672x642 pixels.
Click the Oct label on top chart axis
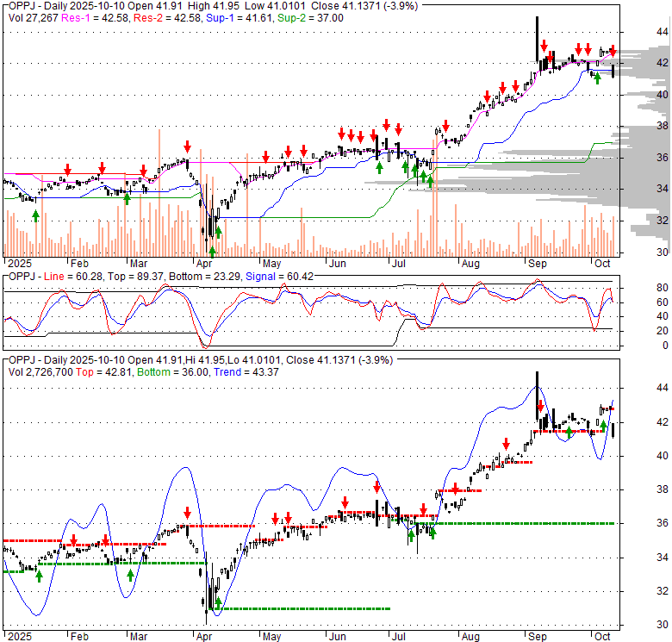coord(602,264)
